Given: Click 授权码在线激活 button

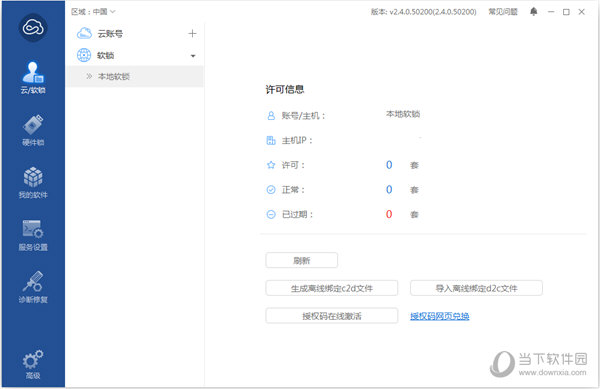Looking at the screenshot, I should click(331, 316).
